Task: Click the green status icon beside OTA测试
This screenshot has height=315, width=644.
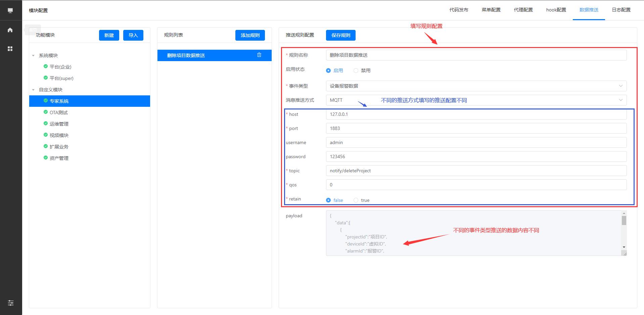Action: click(46, 112)
